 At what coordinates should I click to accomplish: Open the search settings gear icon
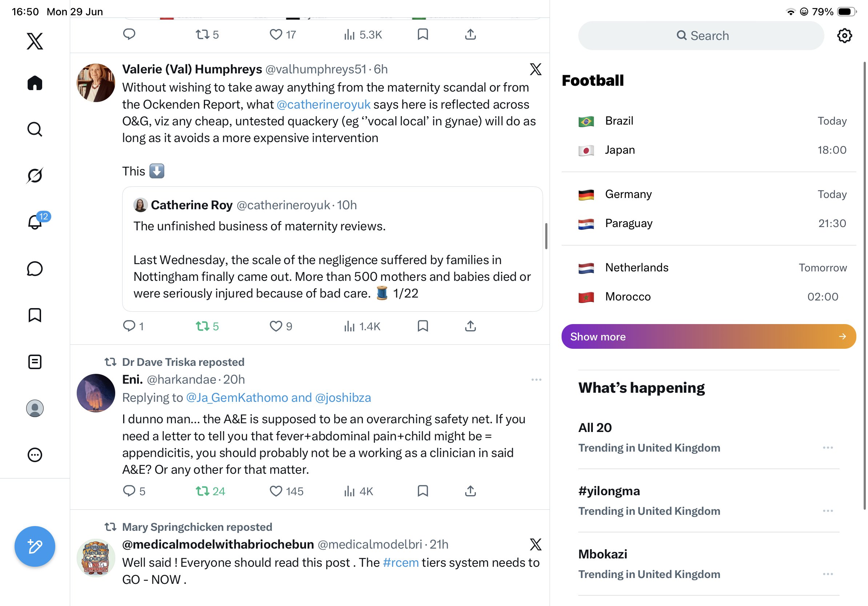pyautogui.click(x=844, y=36)
